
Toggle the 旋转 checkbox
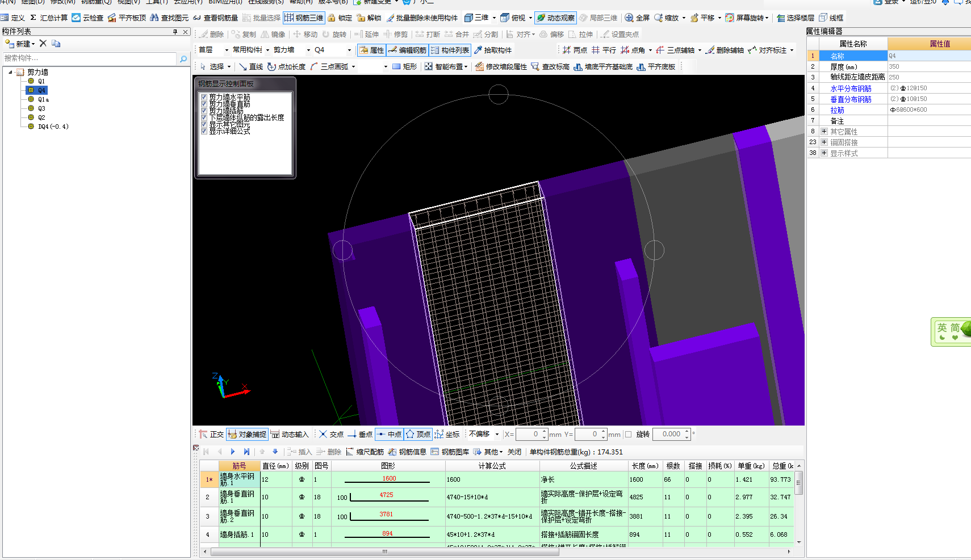[628, 435]
